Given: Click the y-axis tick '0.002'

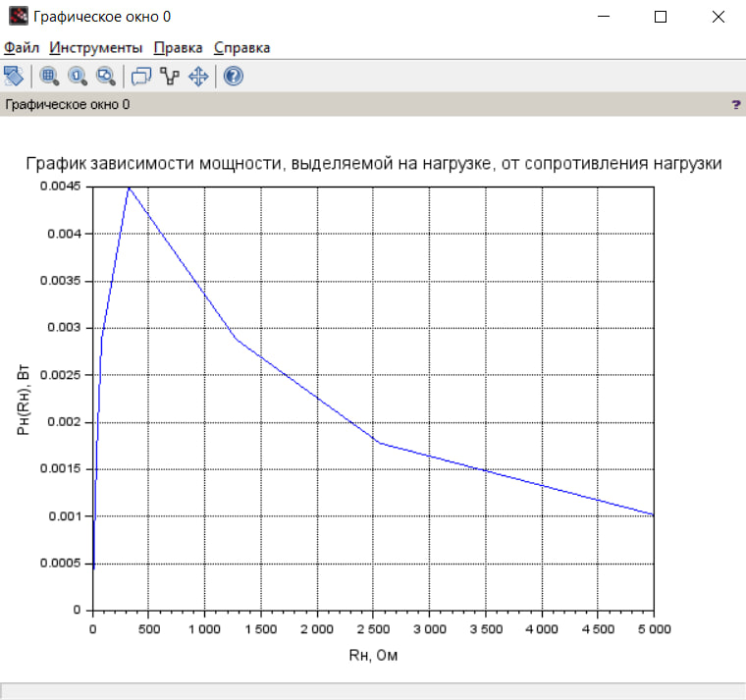Looking at the screenshot, I should [64, 421].
